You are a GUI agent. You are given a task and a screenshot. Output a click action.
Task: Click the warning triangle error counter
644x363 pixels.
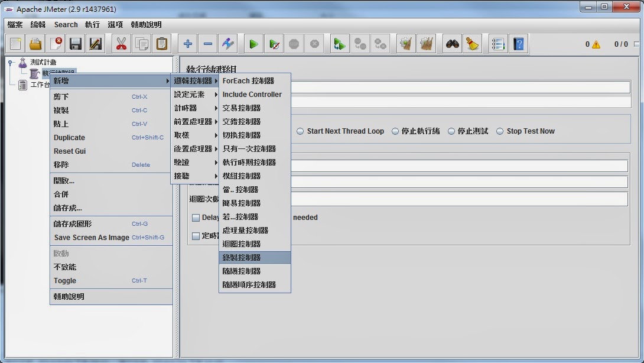(596, 44)
